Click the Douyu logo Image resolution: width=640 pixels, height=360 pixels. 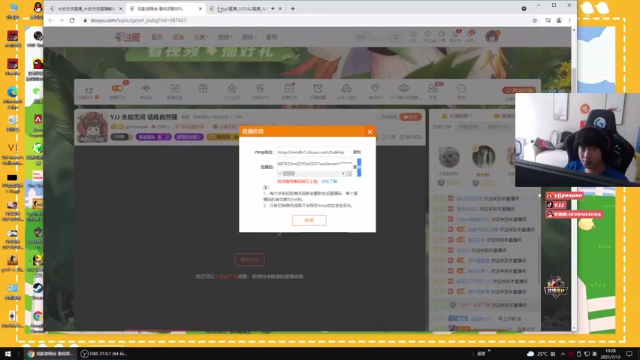[x=127, y=37]
